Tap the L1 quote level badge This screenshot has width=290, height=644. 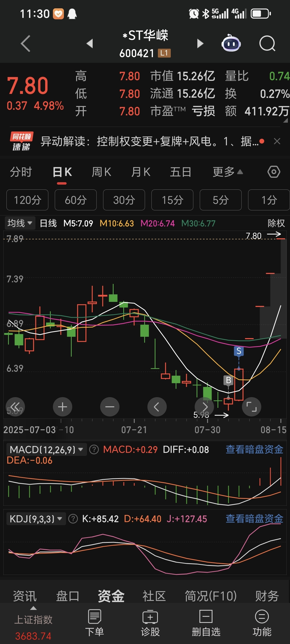point(164,53)
